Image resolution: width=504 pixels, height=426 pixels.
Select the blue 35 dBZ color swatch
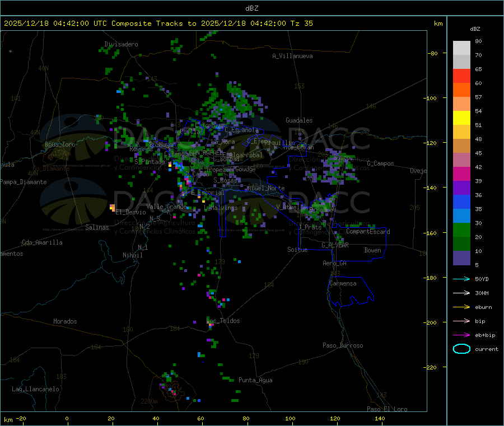click(x=461, y=202)
